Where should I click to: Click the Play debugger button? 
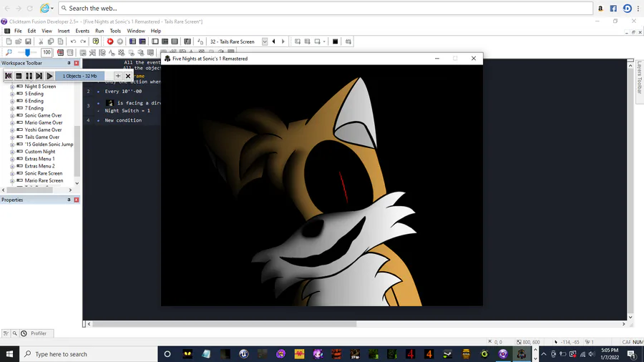(49, 76)
